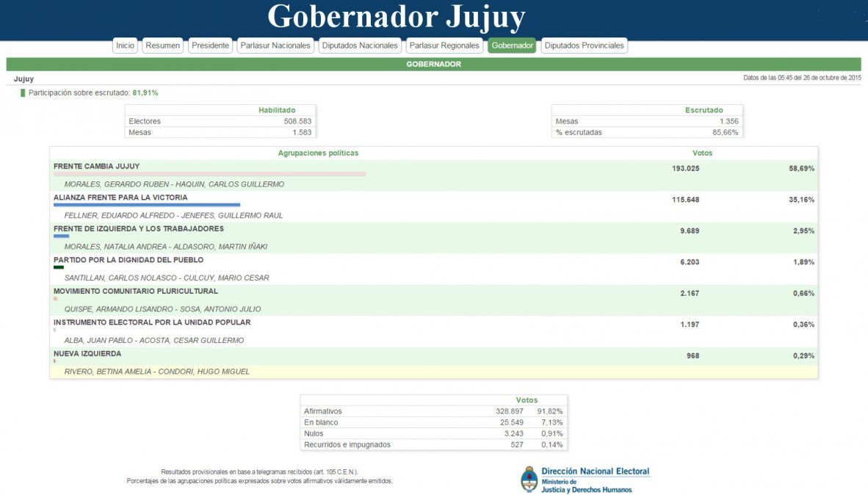868x495 pixels.
Task: Open Parlasur Regionales tab
Action: tap(444, 46)
